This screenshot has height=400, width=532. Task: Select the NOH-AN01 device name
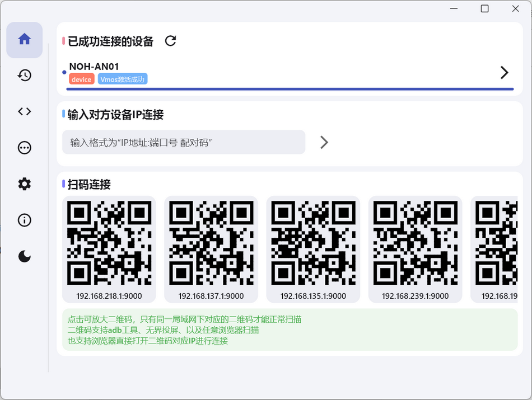[x=94, y=67]
